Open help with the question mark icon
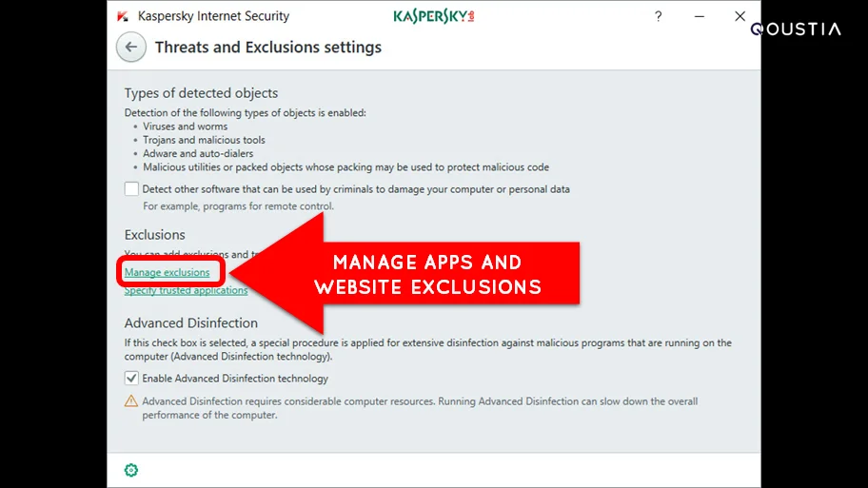The height and width of the screenshot is (488, 868). (659, 16)
